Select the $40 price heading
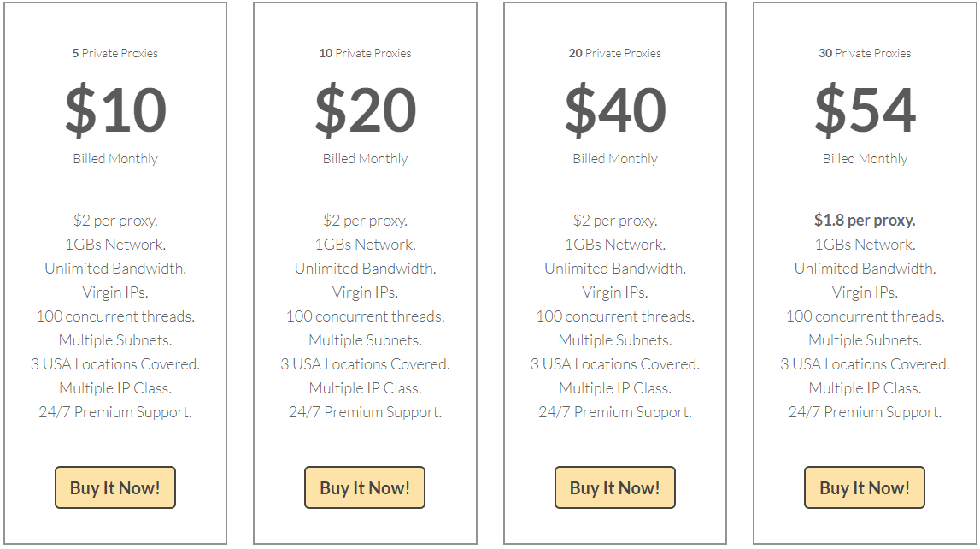The height and width of the screenshot is (549, 980). click(616, 110)
